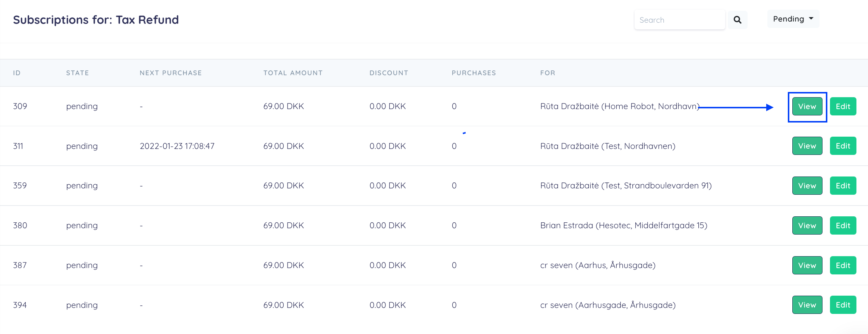View subscription 311 for Test, Nordhavnen
The width and height of the screenshot is (868, 334).
807,146
